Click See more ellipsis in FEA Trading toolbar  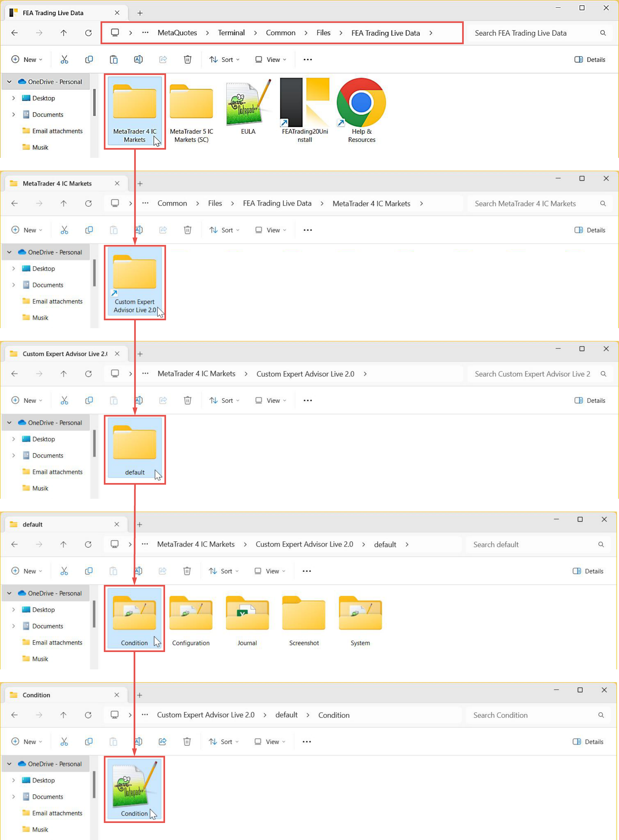click(308, 60)
